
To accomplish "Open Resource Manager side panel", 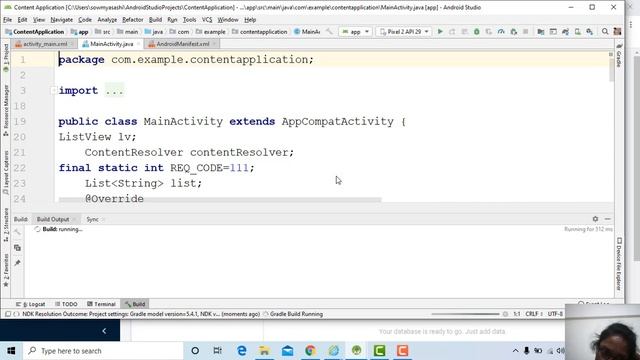I will [x=6, y=110].
